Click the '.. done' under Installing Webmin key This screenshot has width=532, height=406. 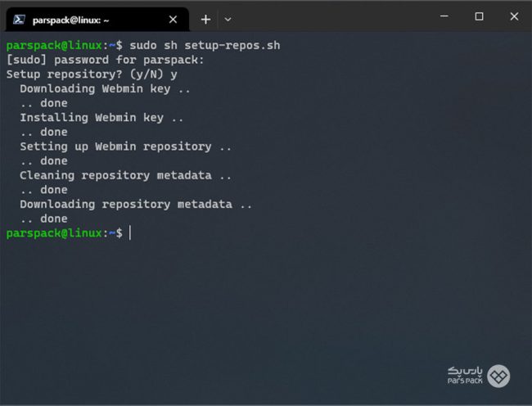pyautogui.click(x=43, y=132)
